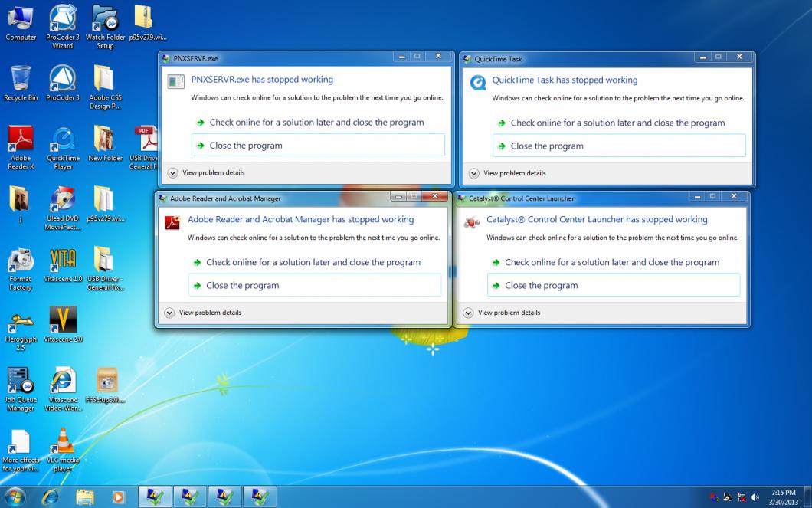The height and width of the screenshot is (508, 812).
Task: Open the QuickTime Player desktop icon
Action: 63,140
